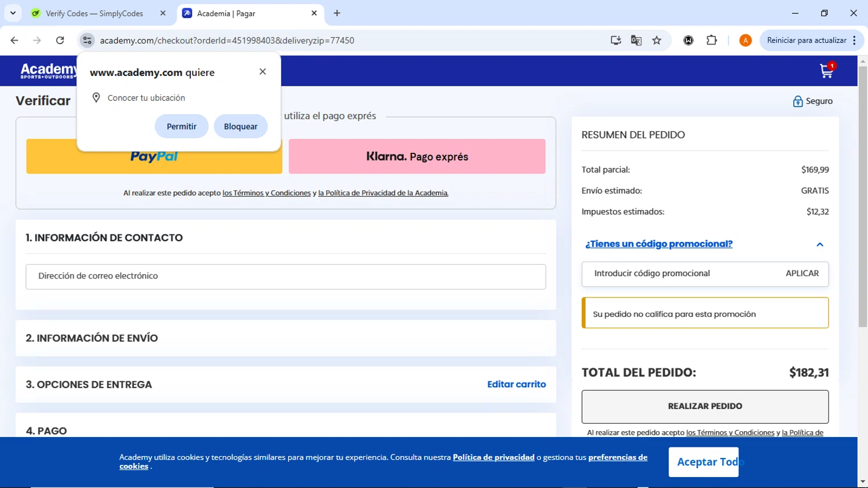Reload the current page
The width and height of the screenshot is (868, 488).
point(60,41)
